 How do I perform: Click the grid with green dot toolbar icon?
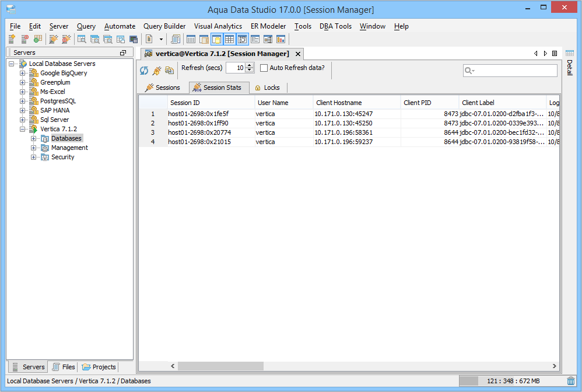click(x=38, y=39)
